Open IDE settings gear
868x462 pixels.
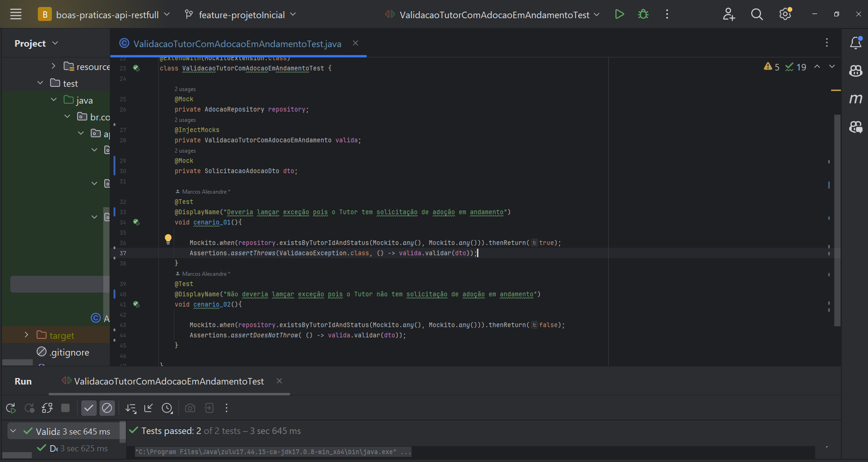pyautogui.click(x=785, y=14)
